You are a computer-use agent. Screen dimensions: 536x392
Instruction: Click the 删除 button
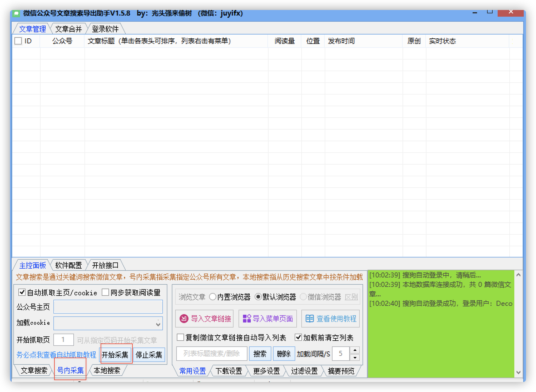click(284, 354)
